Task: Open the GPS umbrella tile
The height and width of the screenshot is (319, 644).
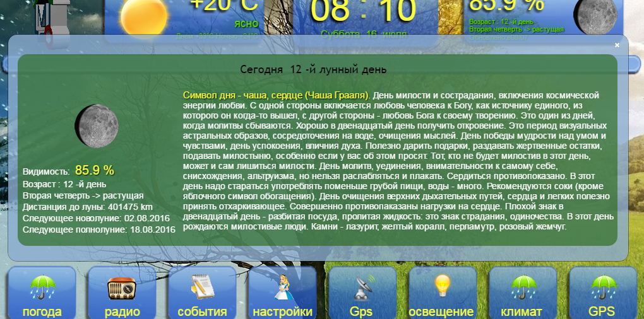Action: click(603, 293)
